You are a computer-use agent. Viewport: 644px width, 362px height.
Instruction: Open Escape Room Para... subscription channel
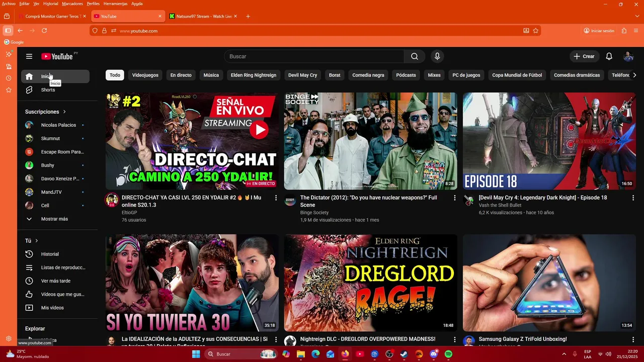click(55, 152)
